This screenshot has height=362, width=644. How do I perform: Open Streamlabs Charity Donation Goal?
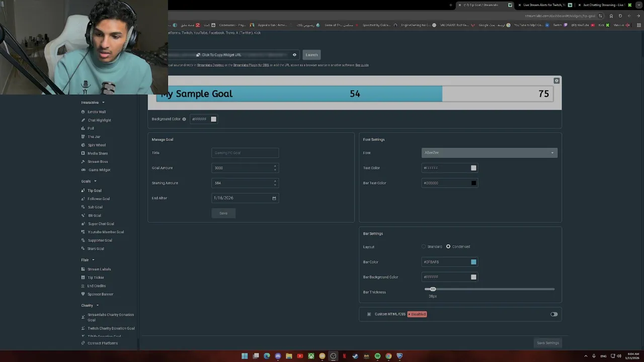pyautogui.click(x=111, y=317)
